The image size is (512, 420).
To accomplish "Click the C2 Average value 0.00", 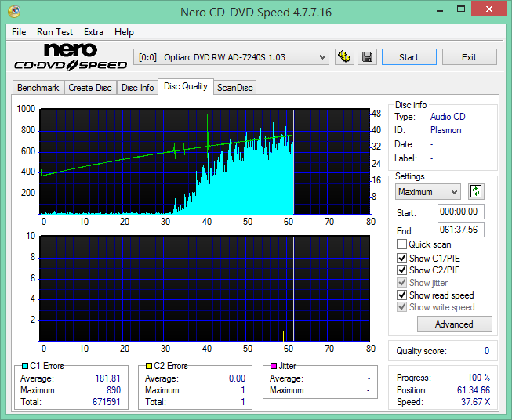I will pos(237,378).
